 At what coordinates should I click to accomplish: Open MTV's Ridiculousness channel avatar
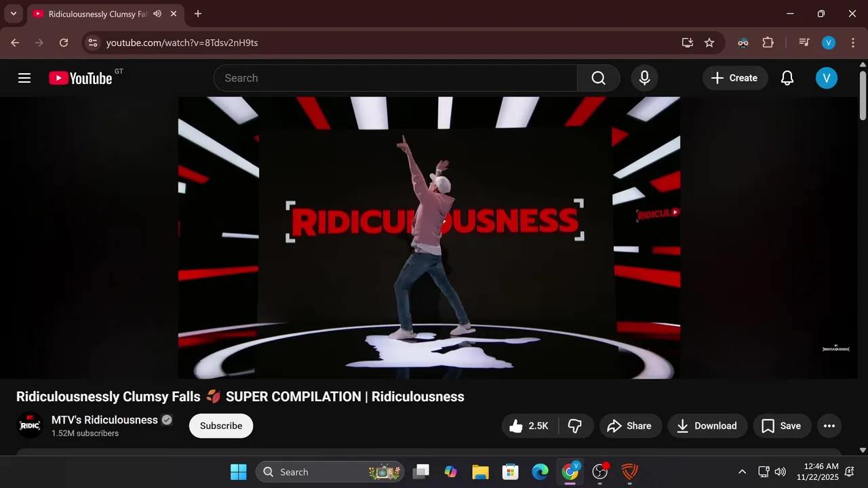coord(30,426)
